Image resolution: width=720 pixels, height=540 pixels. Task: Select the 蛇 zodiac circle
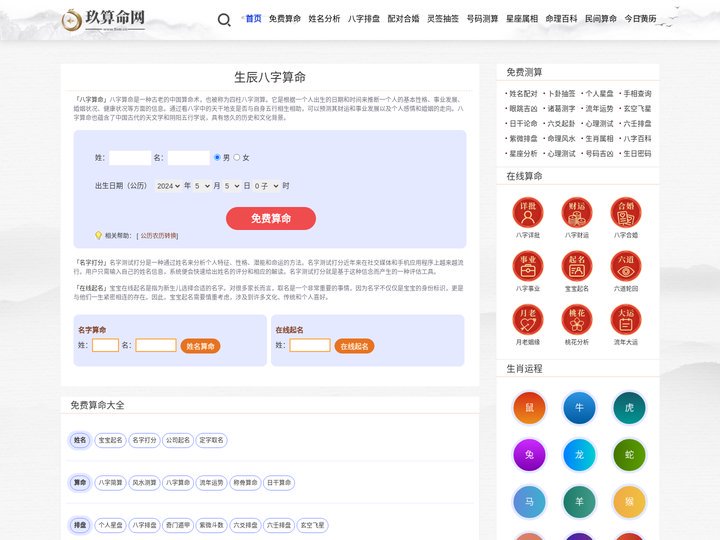click(x=630, y=455)
